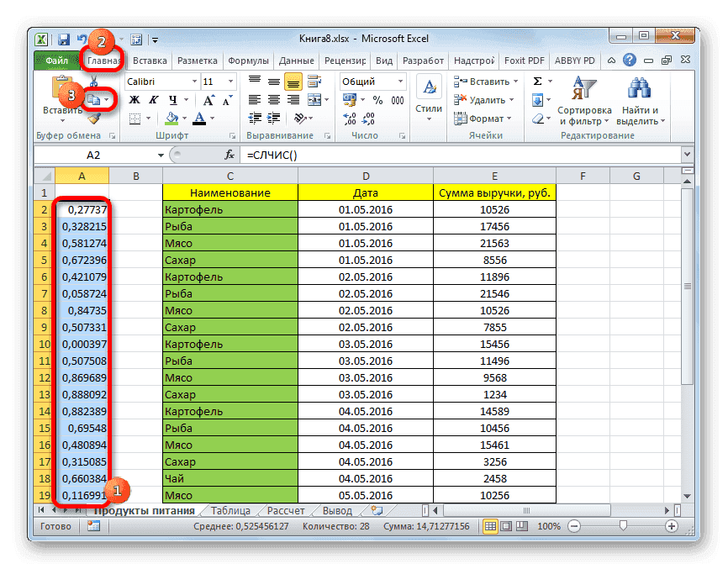This screenshot has height=569, width=728.
Task: Apply bold formatting with the Ж icon
Action: 135,99
